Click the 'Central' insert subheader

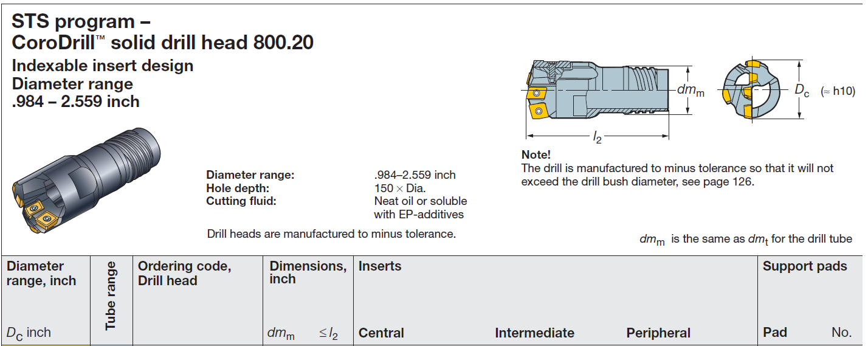coord(381,333)
